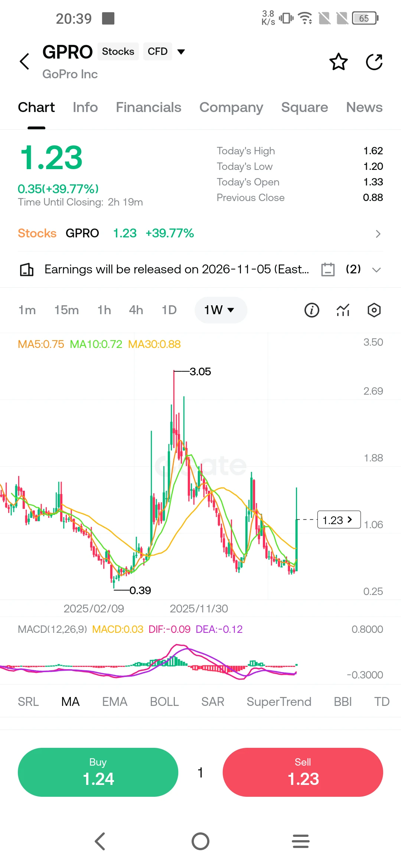Tap the 3.05 high marker on chart
The height and width of the screenshot is (868, 401).
(x=200, y=372)
